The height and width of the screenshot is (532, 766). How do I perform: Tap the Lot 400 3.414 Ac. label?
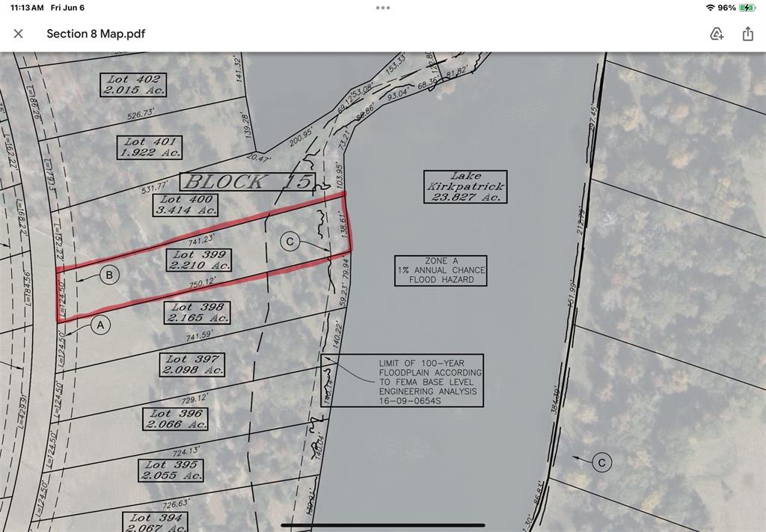coord(186,205)
